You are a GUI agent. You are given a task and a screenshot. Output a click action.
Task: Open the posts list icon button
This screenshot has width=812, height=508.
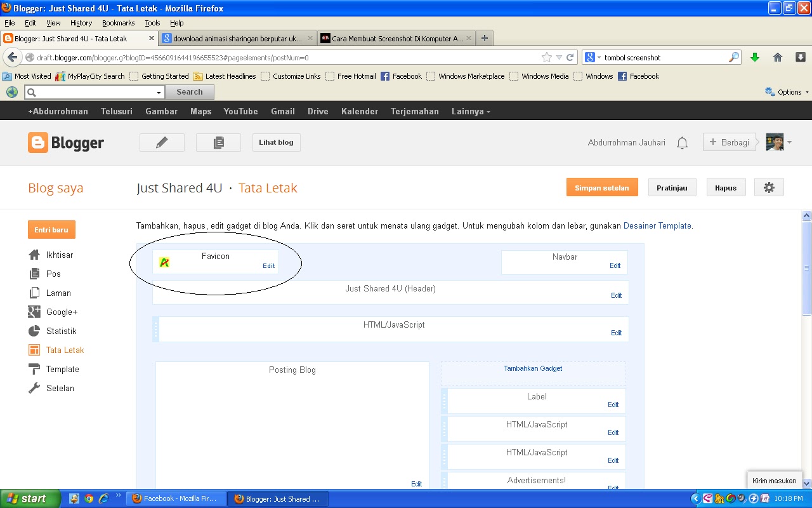(218, 142)
